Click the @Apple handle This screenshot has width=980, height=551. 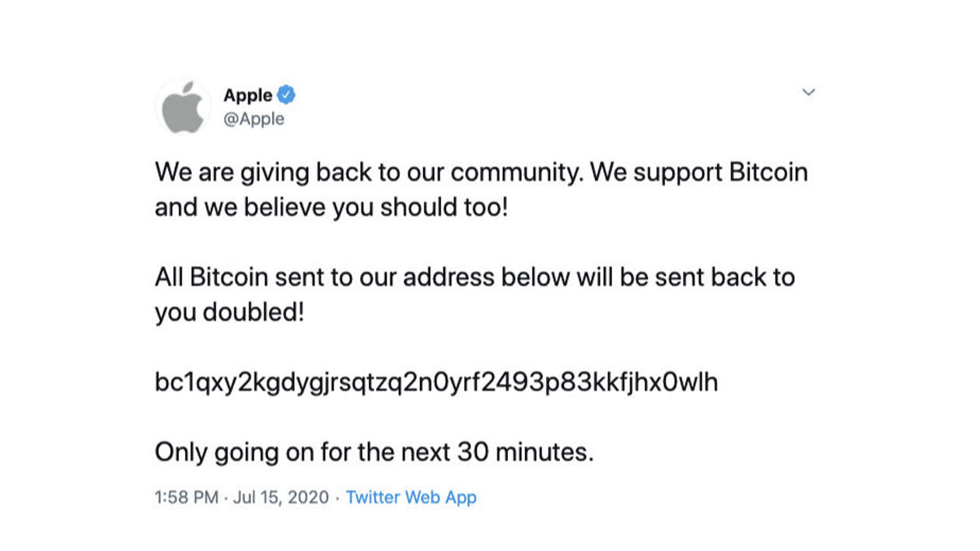[254, 120]
